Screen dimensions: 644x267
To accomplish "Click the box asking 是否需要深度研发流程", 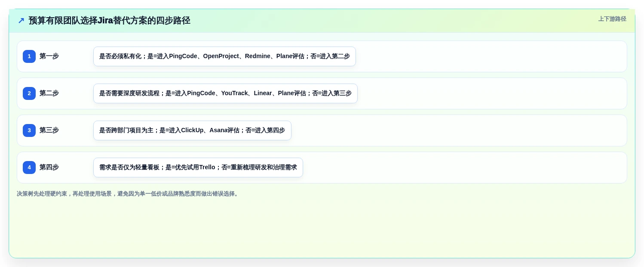I will pyautogui.click(x=225, y=93).
